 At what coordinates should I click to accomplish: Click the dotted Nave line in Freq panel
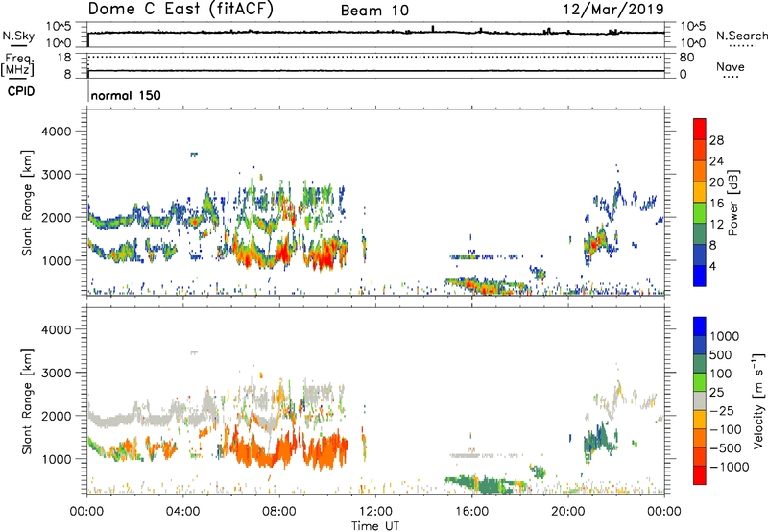coord(375,57)
